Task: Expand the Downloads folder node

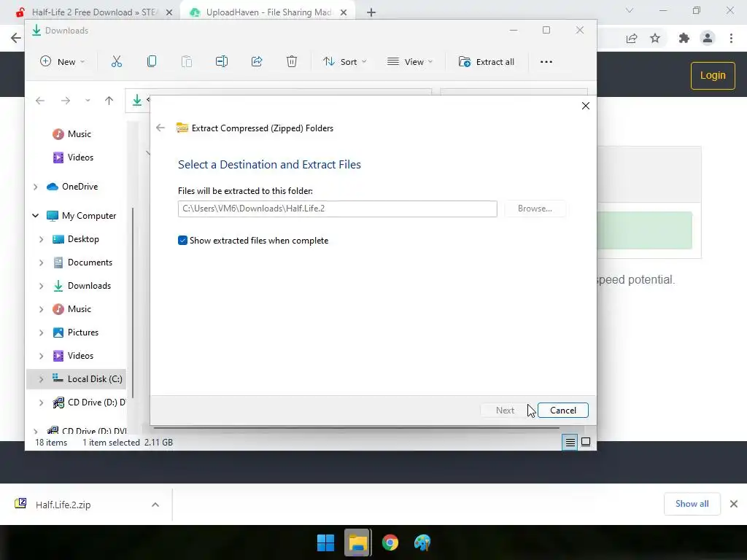Action: [42, 286]
